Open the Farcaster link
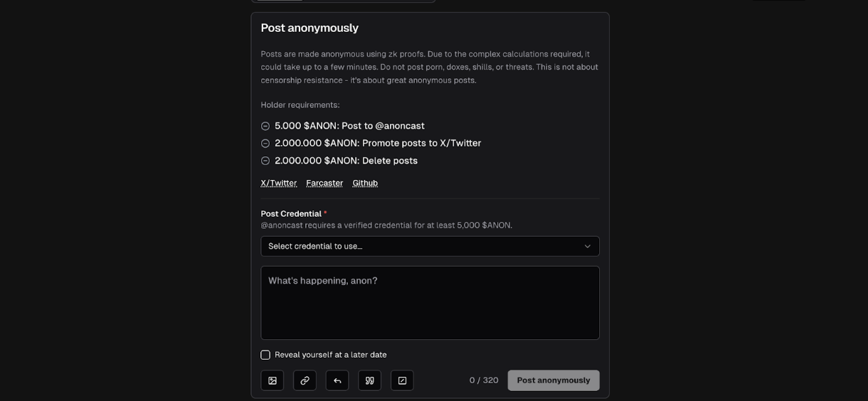 324,183
